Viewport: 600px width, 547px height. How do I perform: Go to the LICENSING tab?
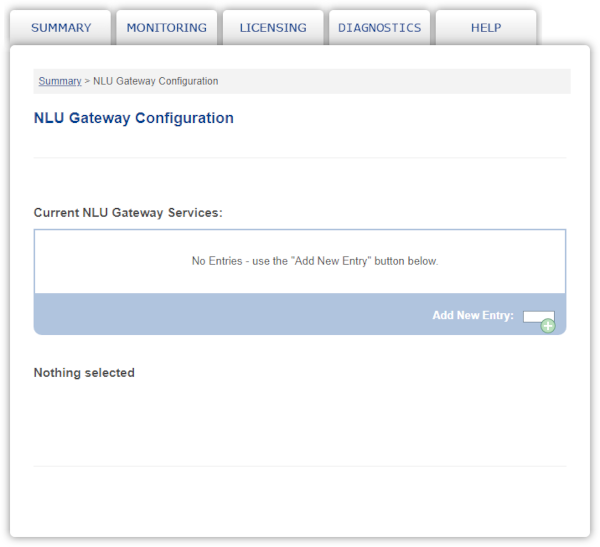click(273, 28)
